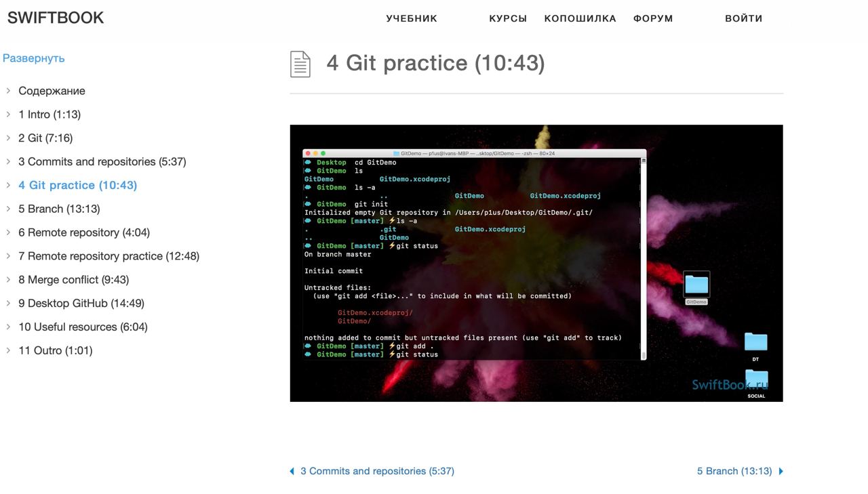Go to next lesson 5 Branch link
This screenshot has width=868, height=494.
point(734,471)
